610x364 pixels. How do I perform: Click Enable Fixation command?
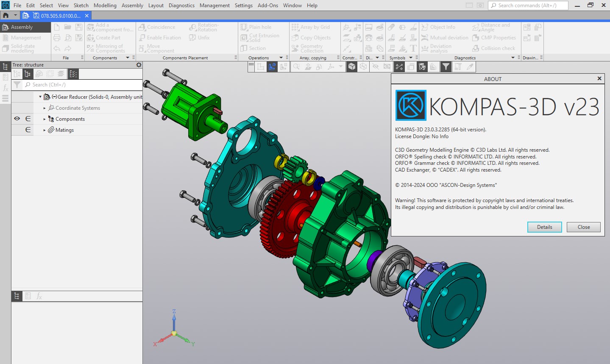(159, 38)
